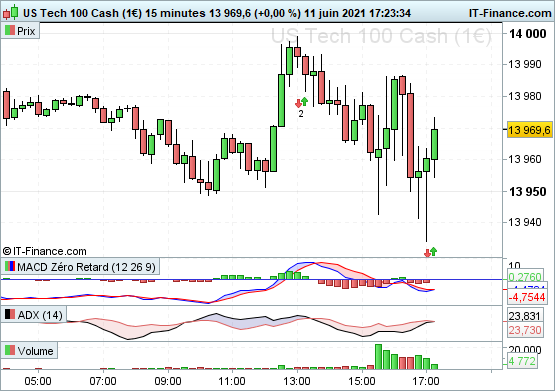The image size is (555, 391).
Task: Click the last green candle near 13 969
Action: coord(434,144)
